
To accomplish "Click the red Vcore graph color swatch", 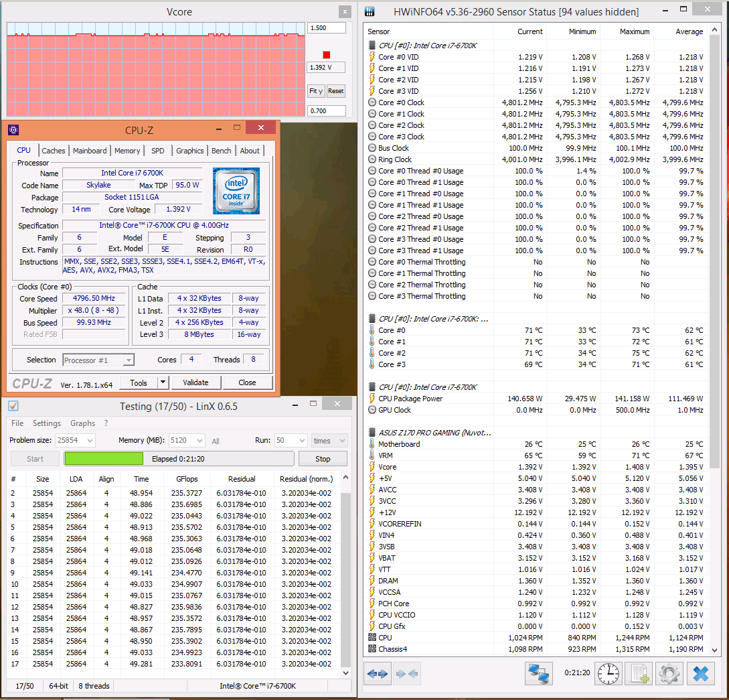I will (327, 55).
